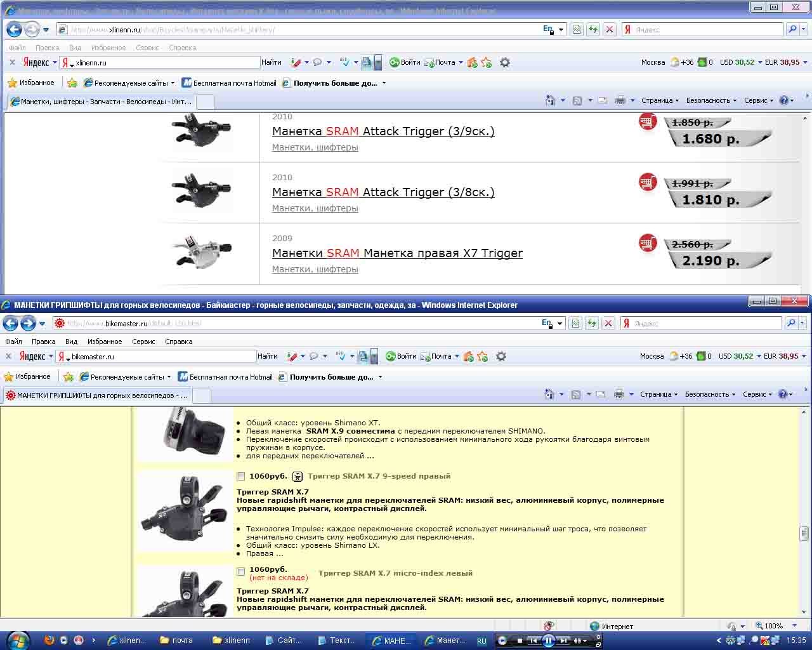The width and height of the screenshot is (812, 650).
Task: Click print icon in xlinenn window
Action: pos(620,100)
